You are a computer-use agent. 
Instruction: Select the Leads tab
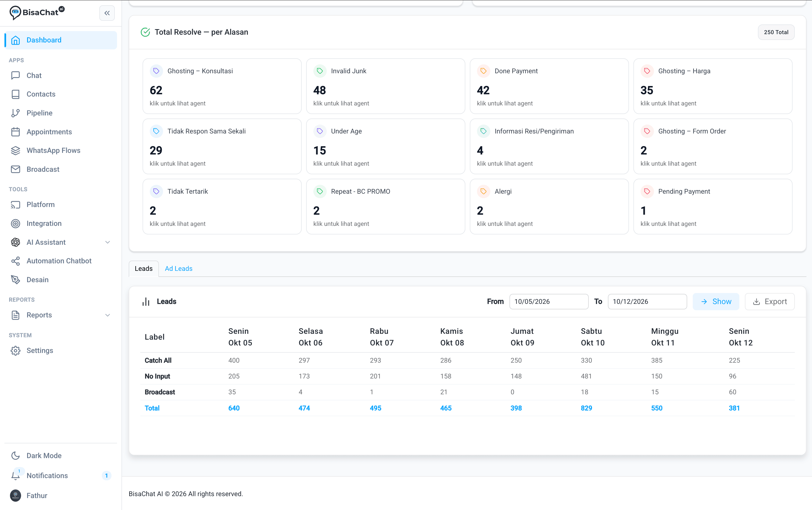coord(144,269)
